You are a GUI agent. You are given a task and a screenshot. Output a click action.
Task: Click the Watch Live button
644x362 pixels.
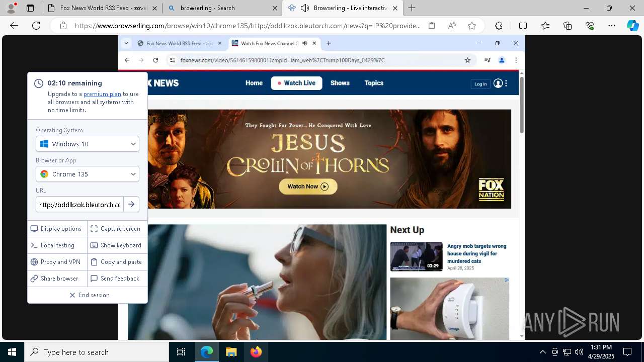(x=297, y=83)
